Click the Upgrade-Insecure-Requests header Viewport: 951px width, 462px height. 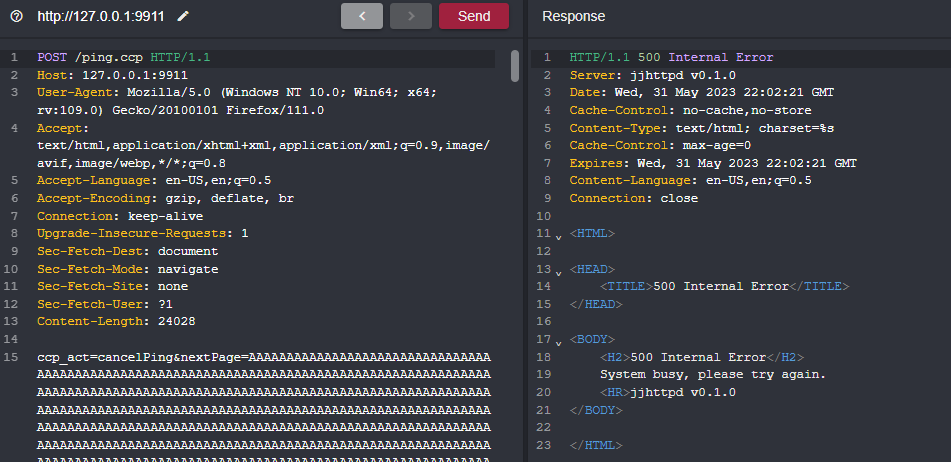point(143,233)
